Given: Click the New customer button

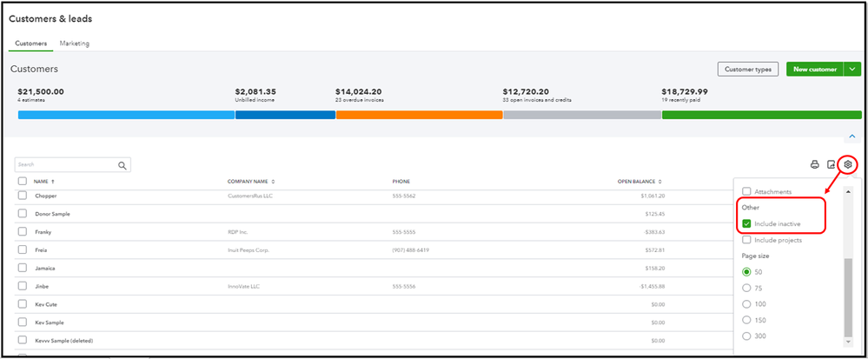Looking at the screenshot, I should click(815, 70).
